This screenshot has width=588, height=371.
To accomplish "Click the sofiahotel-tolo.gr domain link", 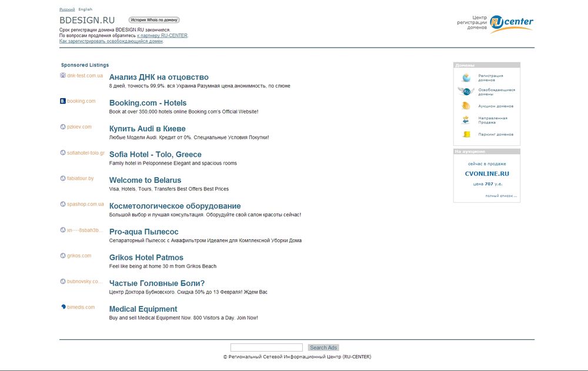I will point(86,153).
